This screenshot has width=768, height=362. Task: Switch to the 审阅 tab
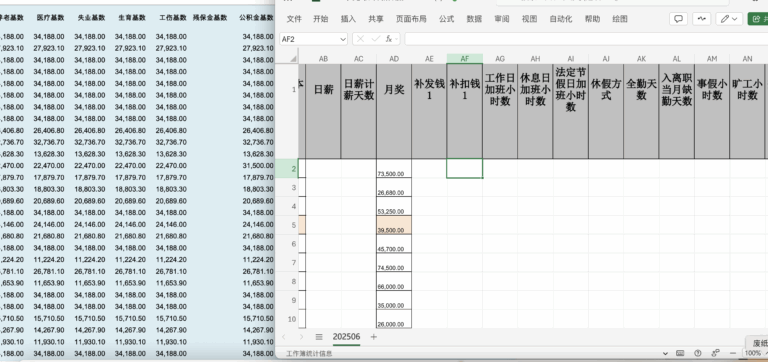(502, 19)
